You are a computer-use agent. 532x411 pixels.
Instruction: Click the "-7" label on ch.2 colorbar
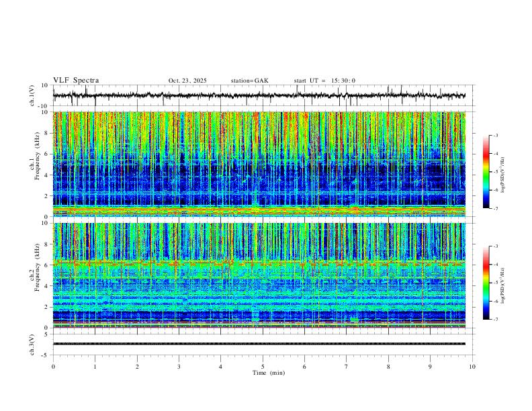[x=496, y=320]
